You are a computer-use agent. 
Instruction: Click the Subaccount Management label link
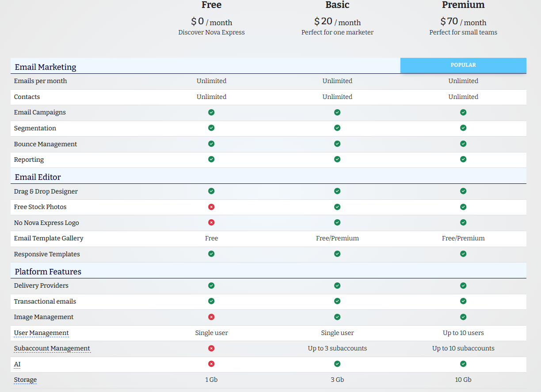[52, 348]
